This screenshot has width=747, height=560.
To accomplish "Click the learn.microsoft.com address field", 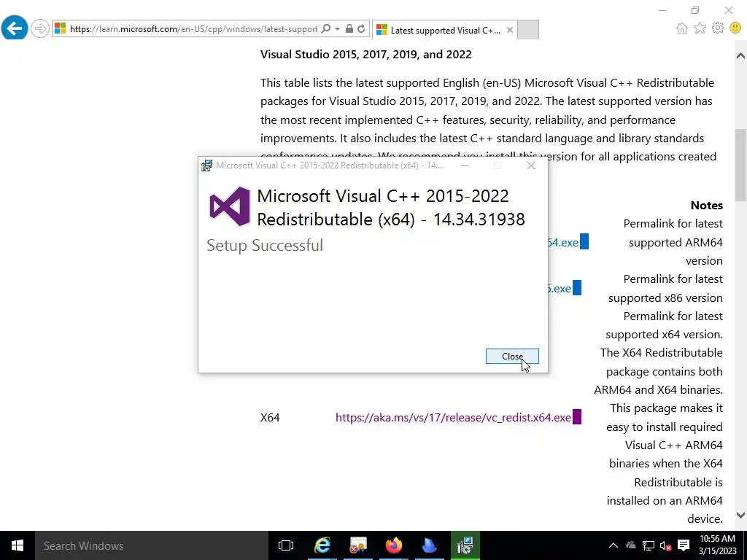I will click(193, 29).
